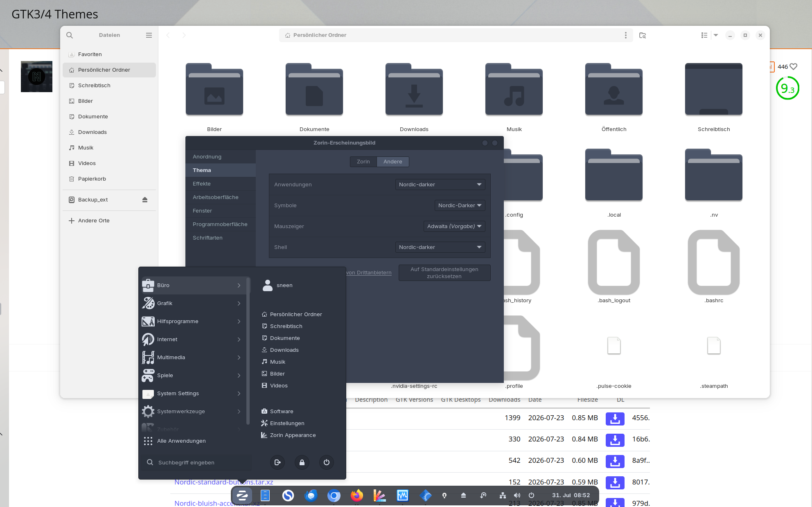Open the Symbole Nordic-Darker dropdown
Viewport: 812px width, 507px height.
[x=460, y=206]
